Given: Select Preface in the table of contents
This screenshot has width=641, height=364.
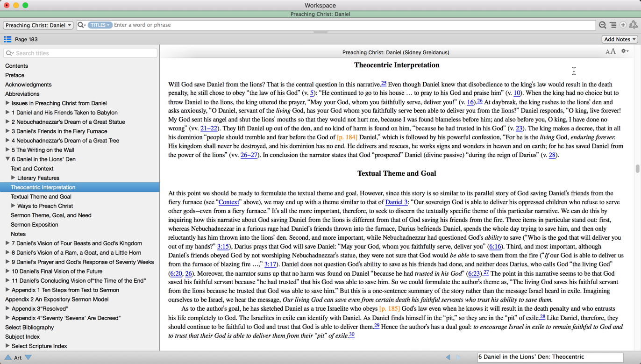Looking at the screenshot, I should click(14, 75).
